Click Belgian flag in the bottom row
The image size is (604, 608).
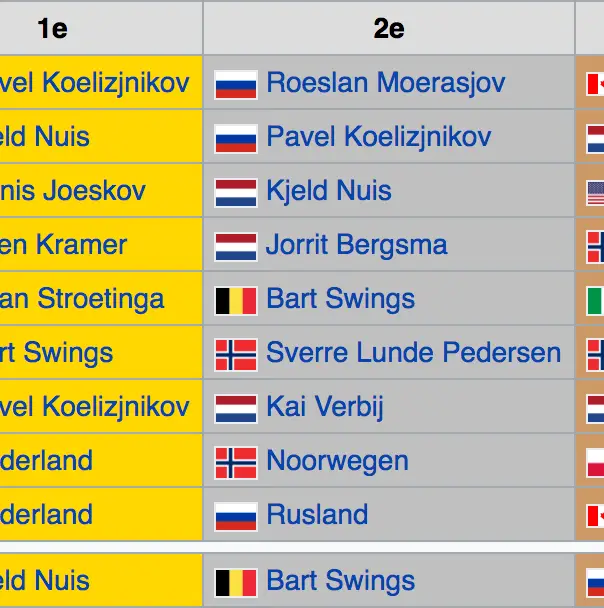236,581
